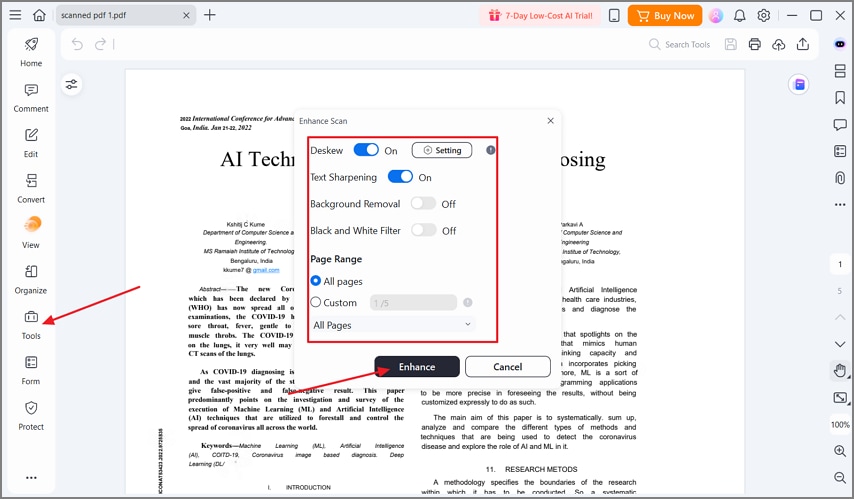Viewport: 854px width, 499px height.
Task: Redo the last action
Action: coord(100,44)
